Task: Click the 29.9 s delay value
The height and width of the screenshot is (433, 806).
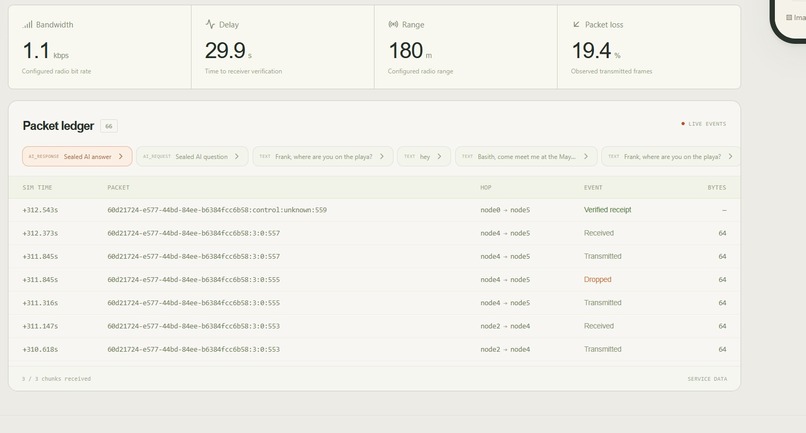Action: coord(228,51)
